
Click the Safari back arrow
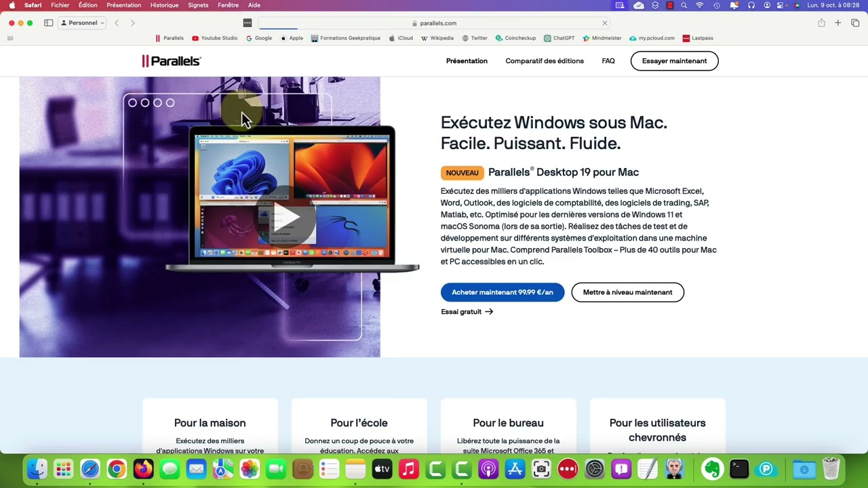click(117, 23)
